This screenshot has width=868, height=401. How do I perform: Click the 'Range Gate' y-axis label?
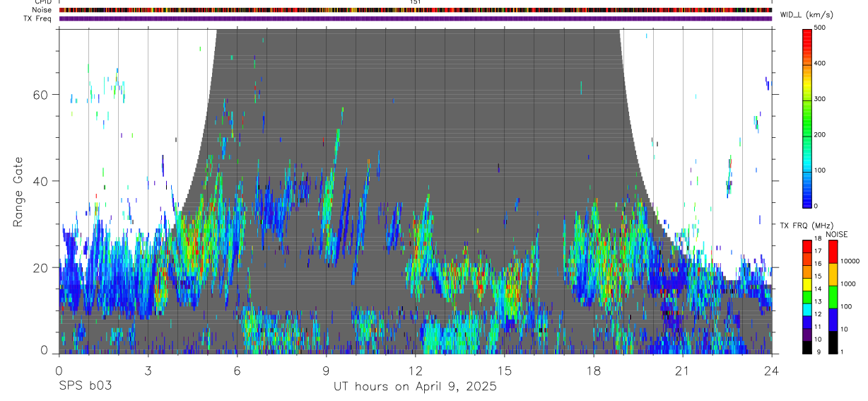point(19,192)
